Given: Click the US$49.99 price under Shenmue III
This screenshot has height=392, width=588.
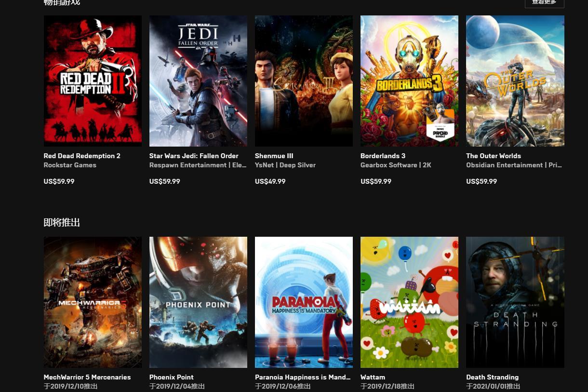Looking at the screenshot, I should [x=270, y=181].
